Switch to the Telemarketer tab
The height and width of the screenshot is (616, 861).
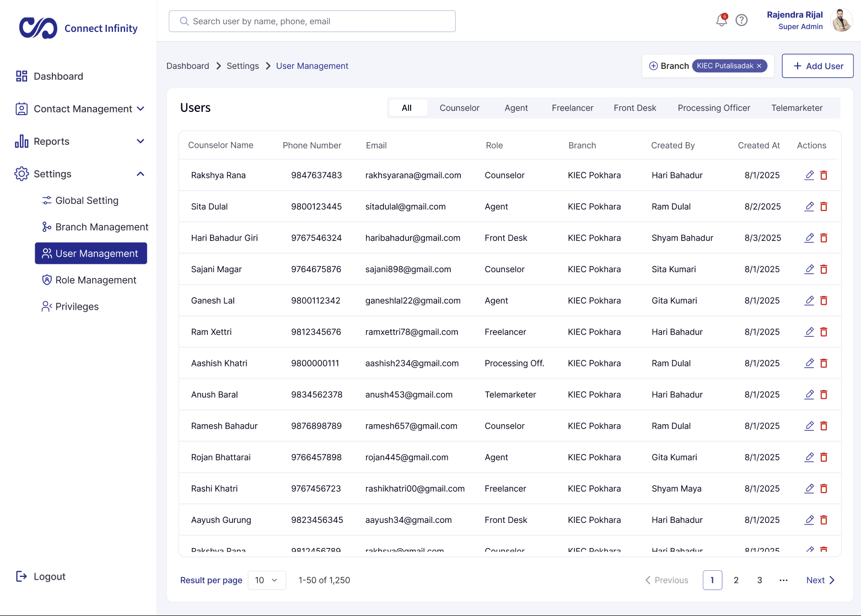(797, 108)
